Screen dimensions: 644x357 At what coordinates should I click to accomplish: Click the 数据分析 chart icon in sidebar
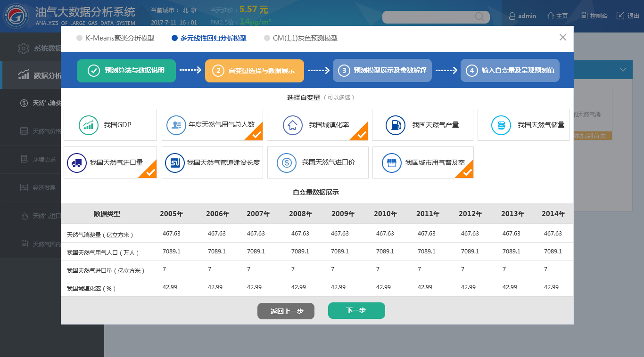(x=24, y=75)
